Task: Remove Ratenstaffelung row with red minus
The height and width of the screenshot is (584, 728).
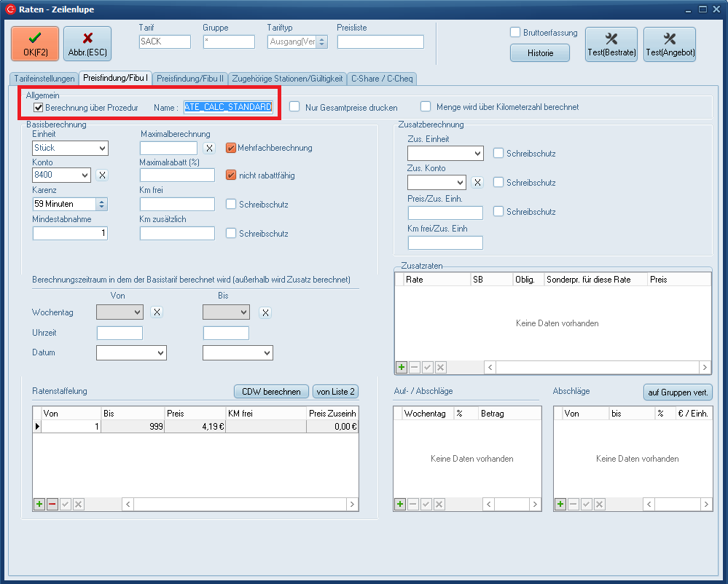Action: pyautogui.click(x=52, y=505)
